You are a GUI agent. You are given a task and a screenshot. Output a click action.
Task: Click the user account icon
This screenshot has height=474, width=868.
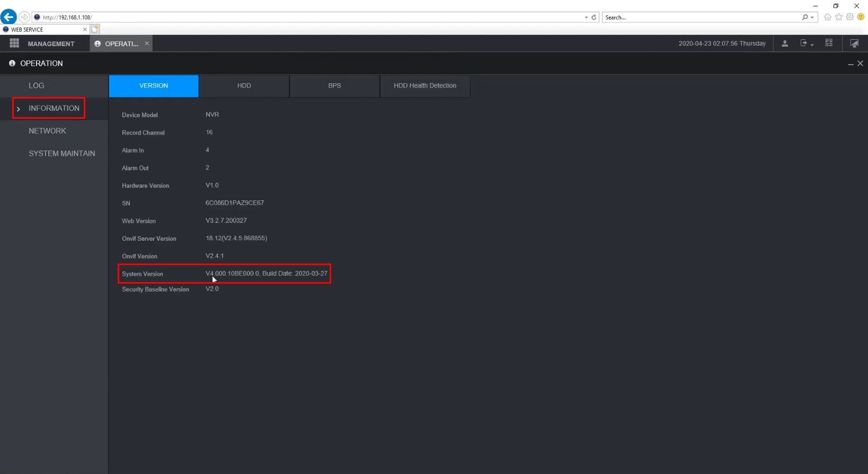(785, 43)
